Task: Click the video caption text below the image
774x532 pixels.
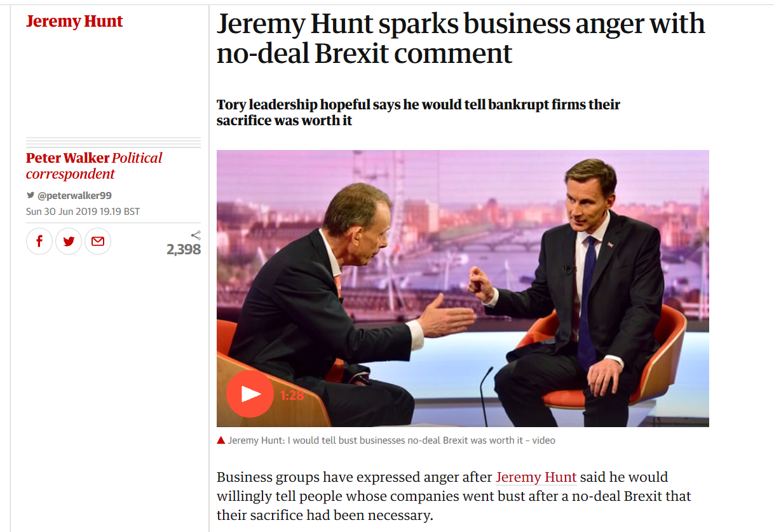Action: [x=391, y=440]
